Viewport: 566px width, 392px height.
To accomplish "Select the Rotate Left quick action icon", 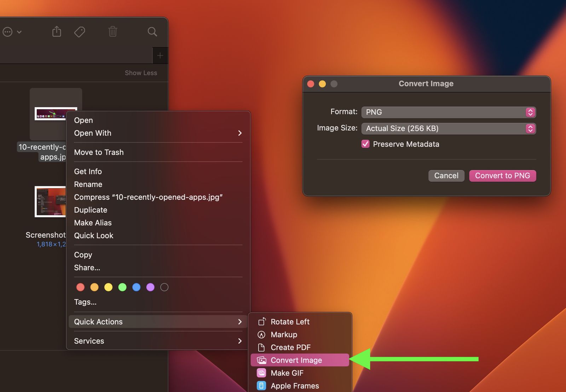I will point(262,322).
